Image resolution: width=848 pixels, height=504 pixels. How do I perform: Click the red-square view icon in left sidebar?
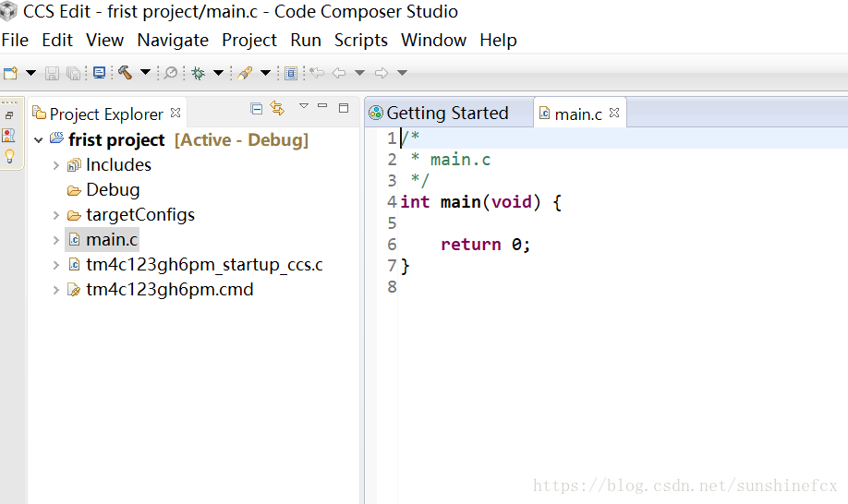tap(9, 135)
